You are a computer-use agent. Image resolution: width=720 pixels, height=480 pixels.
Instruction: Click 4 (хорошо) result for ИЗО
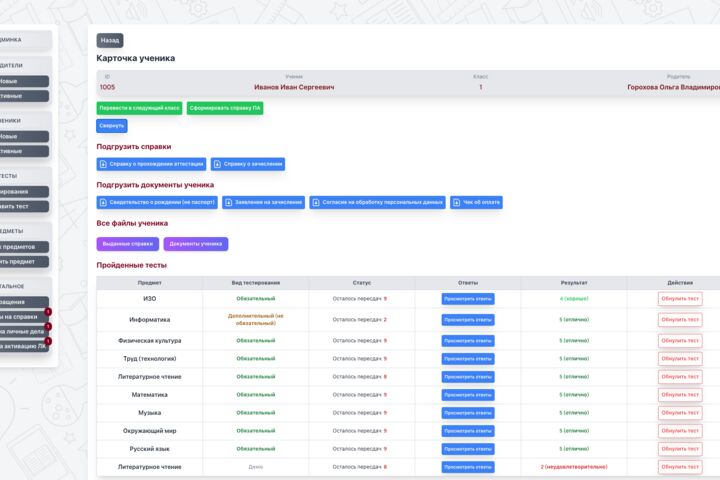pos(574,299)
